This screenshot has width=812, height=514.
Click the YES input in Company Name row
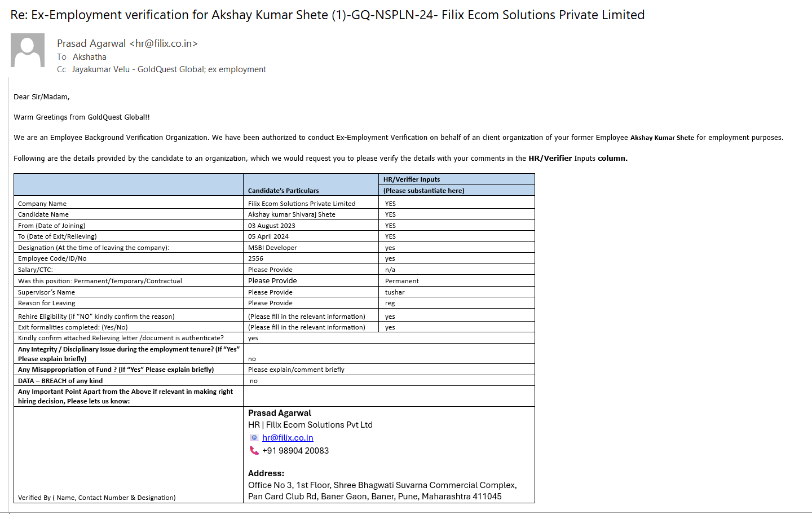point(390,204)
